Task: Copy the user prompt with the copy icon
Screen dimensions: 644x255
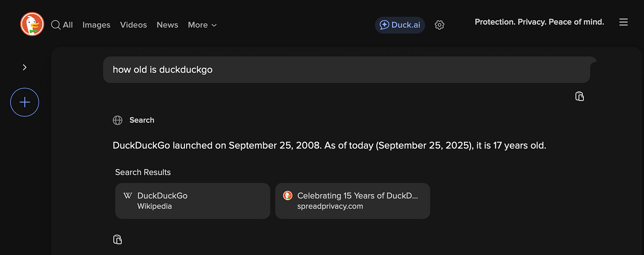Action: [x=579, y=96]
